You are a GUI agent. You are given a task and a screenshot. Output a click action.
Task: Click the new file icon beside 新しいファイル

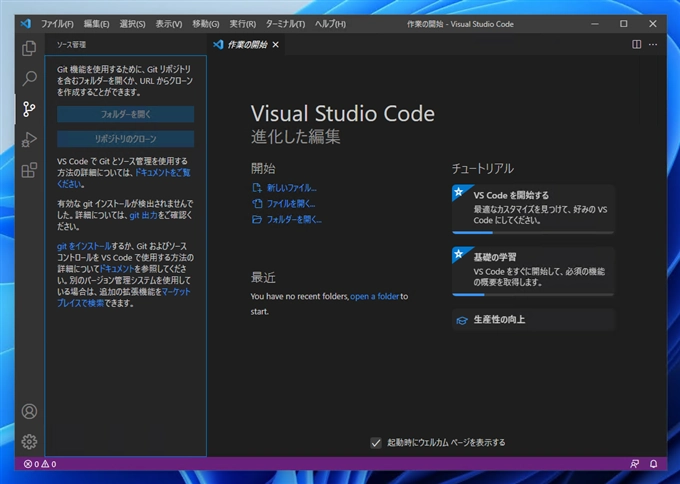pyautogui.click(x=257, y=188)
